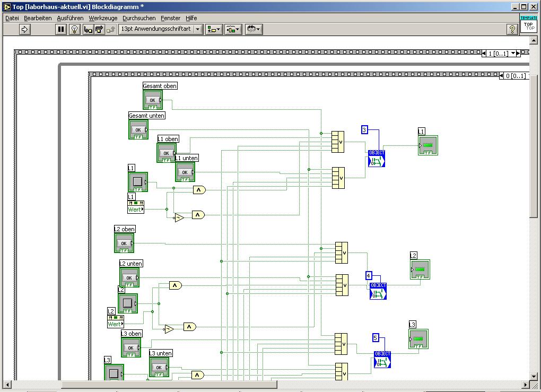Screen dimensions: 541x392
Task: Open the context help question mark
Action: 512,29
